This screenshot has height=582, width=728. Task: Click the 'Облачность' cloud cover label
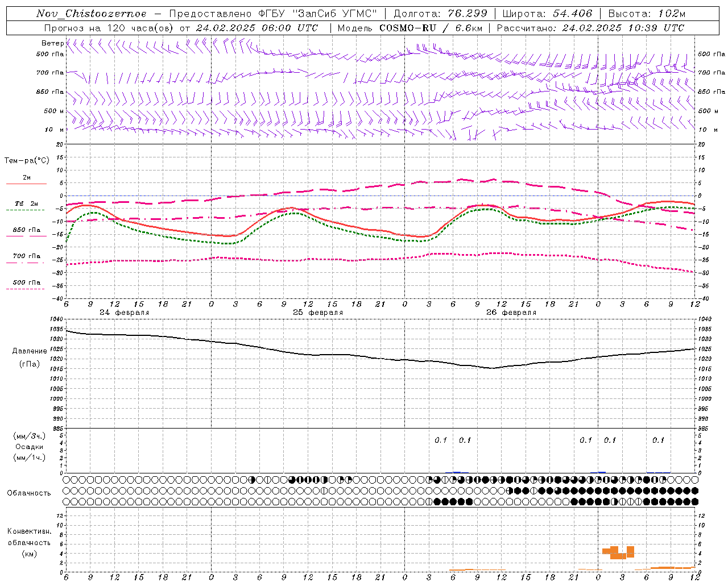[x=29, y=493]
